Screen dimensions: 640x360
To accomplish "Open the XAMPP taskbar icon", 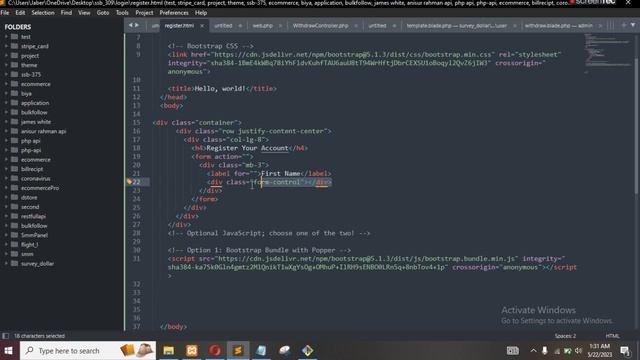I will click(x=192, y=351).
